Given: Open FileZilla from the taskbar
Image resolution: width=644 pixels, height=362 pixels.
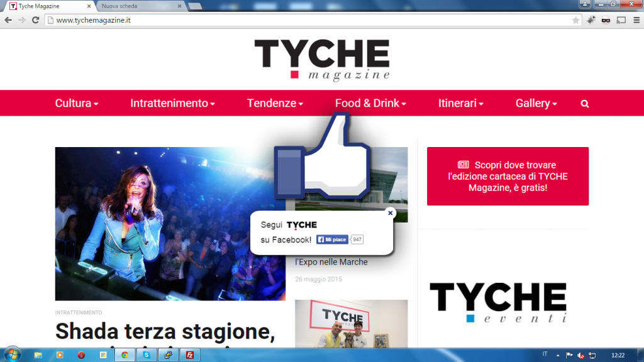Looking at the screenshot, I should pyautogui.click(x=190, y=355).
